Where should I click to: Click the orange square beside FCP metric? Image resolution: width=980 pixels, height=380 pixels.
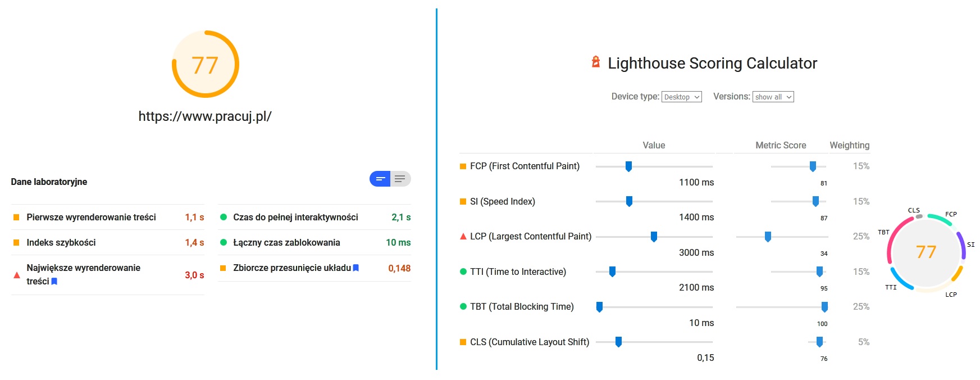click(x=463, y=166)
